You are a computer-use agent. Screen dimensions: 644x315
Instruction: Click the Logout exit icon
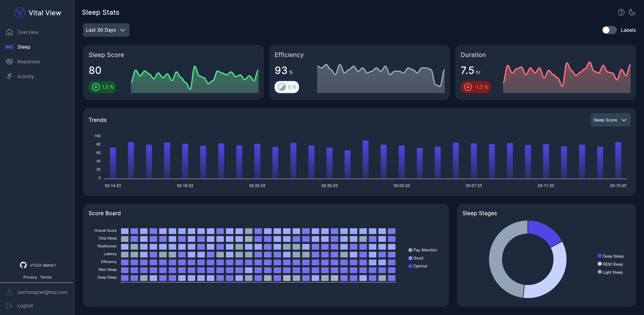(9, 305)
